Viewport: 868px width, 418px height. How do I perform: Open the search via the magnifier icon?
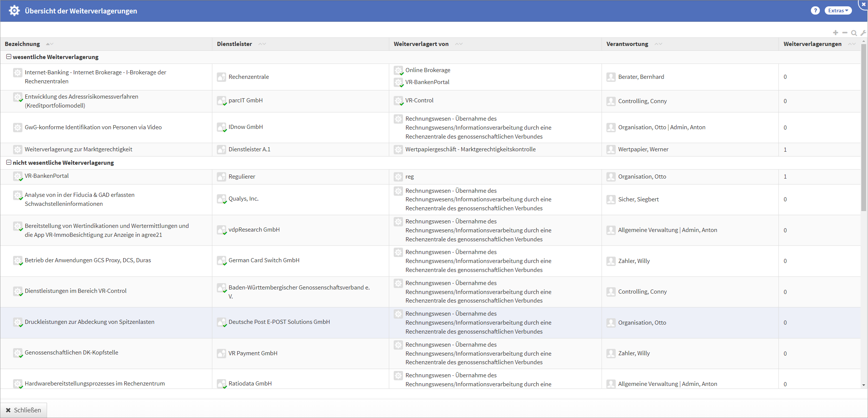click(854, 33)
